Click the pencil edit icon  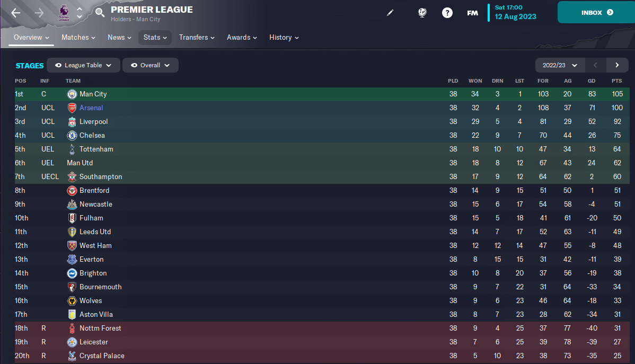[x=390, y=13]
